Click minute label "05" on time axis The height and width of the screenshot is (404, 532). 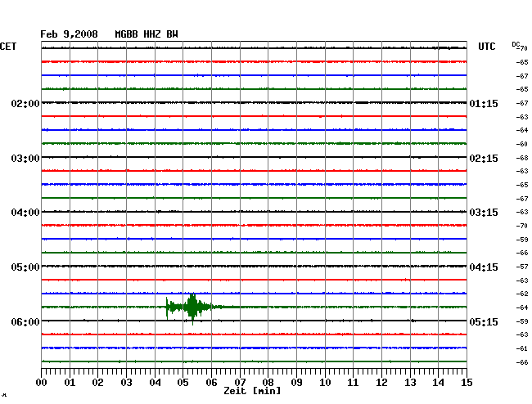(x=183, y=382)
